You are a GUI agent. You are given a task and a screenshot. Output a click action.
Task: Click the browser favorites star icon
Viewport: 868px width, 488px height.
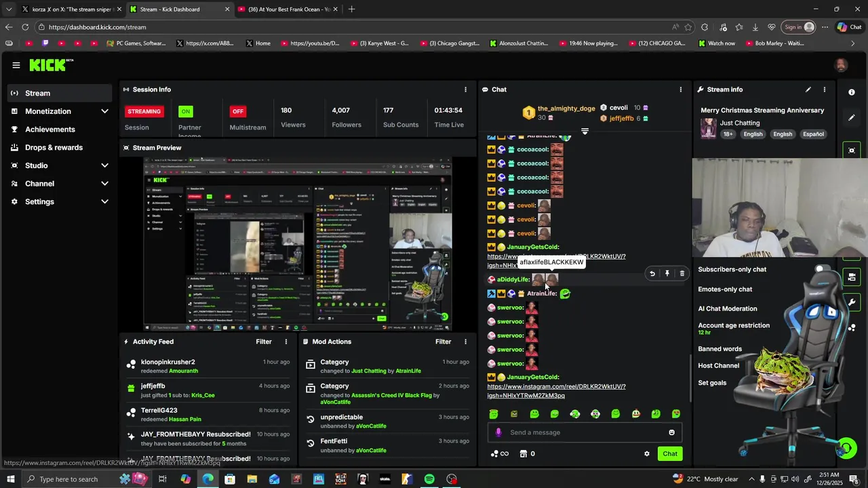[688, 27]
